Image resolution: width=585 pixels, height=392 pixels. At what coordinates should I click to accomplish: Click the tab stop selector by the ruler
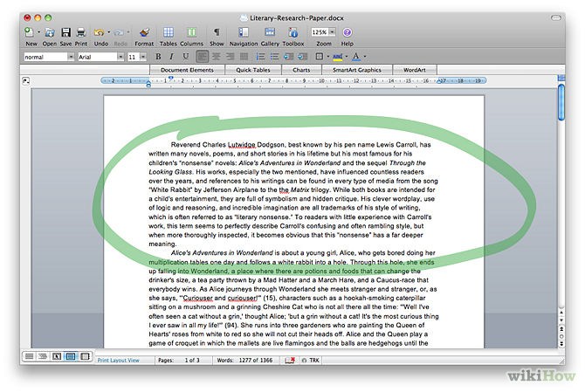(25, 80)
